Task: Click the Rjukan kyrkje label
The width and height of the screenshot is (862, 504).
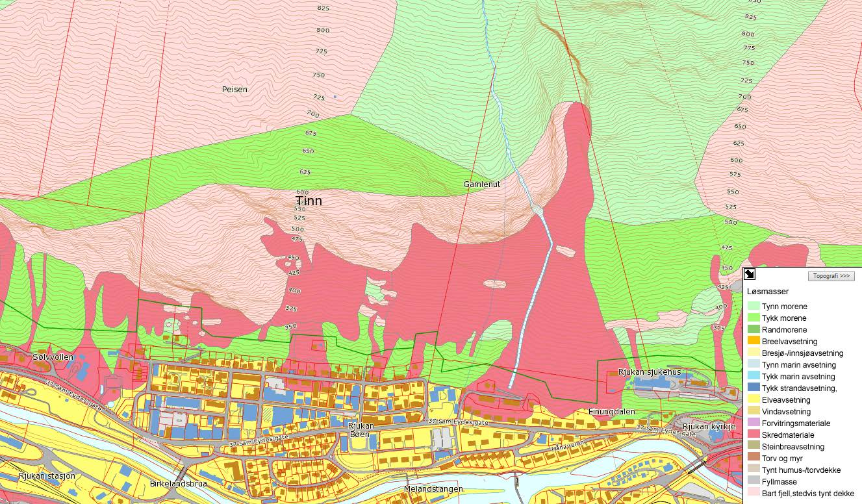Action: click(709, 427)
